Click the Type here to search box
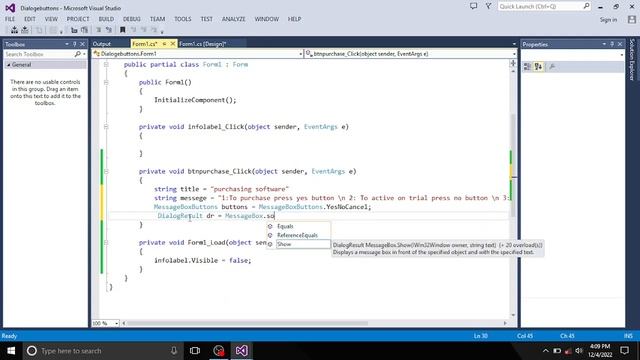The height and width of the screenshot is (360, 640). coord(102,351)
